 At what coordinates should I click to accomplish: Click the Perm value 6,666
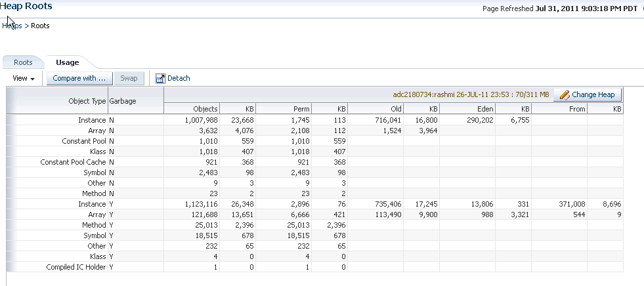coord(301,214)
